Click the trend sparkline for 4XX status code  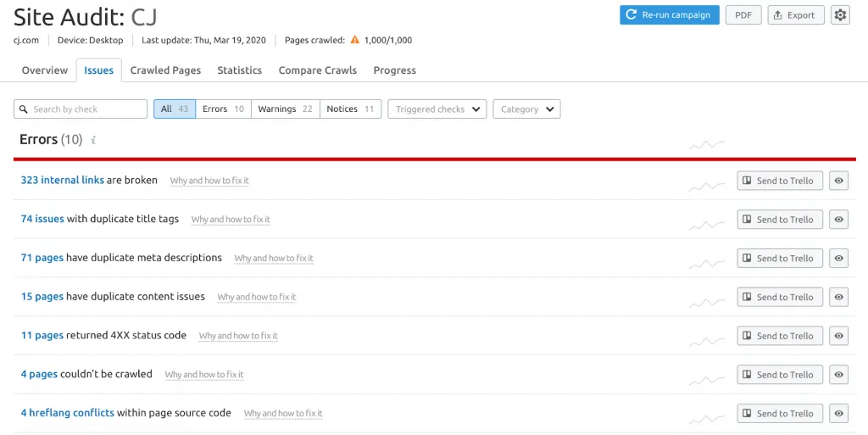pyautogui.click(x=706, y=339)
